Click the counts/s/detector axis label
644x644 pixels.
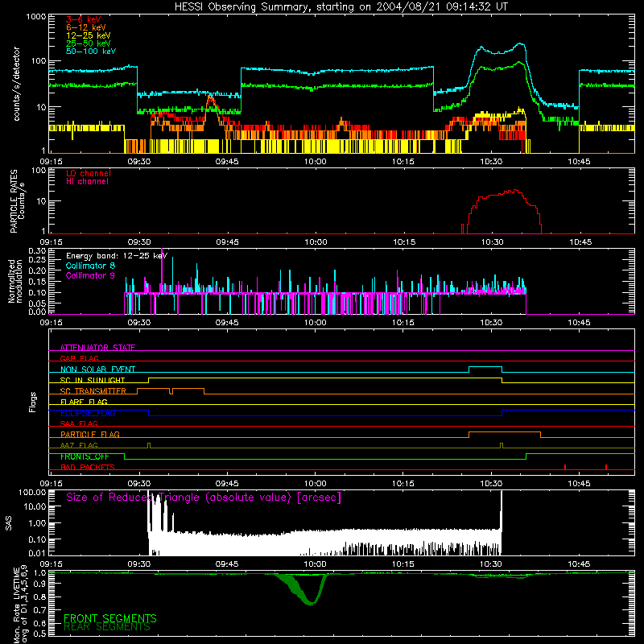point(16,84)
